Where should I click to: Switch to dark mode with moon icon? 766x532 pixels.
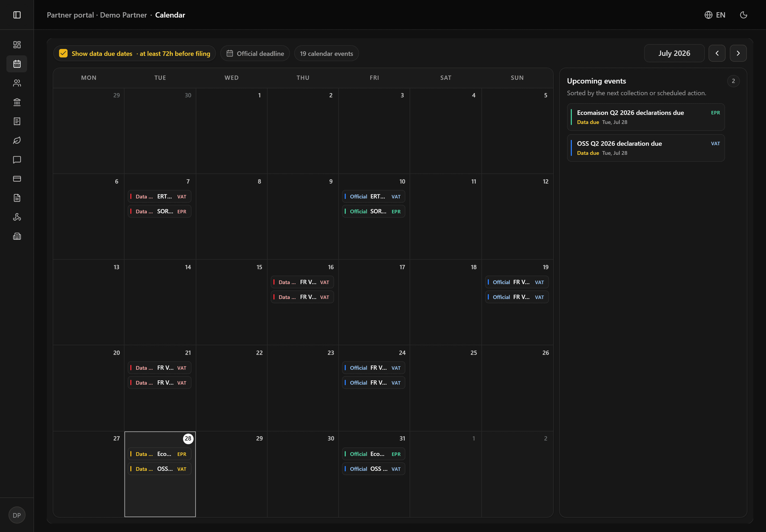743,15
